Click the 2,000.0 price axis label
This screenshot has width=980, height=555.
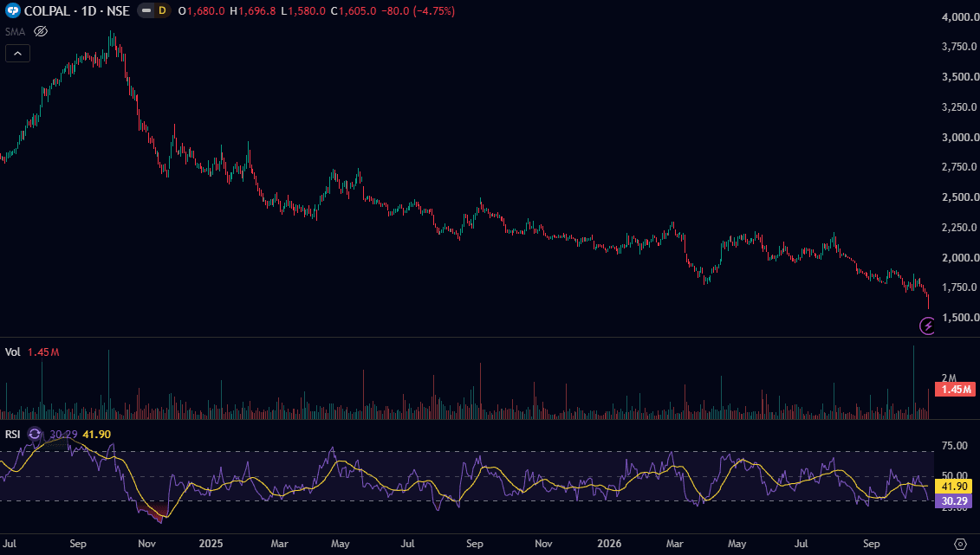[960, 257]
